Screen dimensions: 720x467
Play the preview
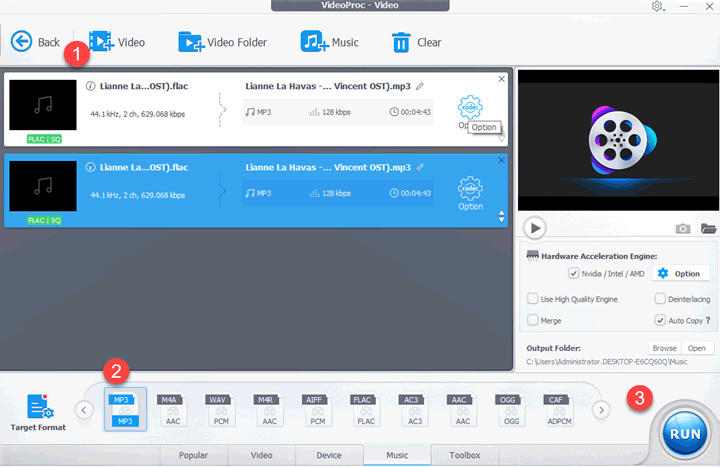(x=535, y=228)
